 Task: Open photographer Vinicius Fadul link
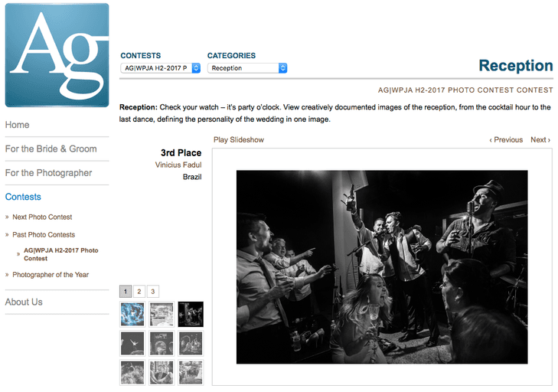178,165
